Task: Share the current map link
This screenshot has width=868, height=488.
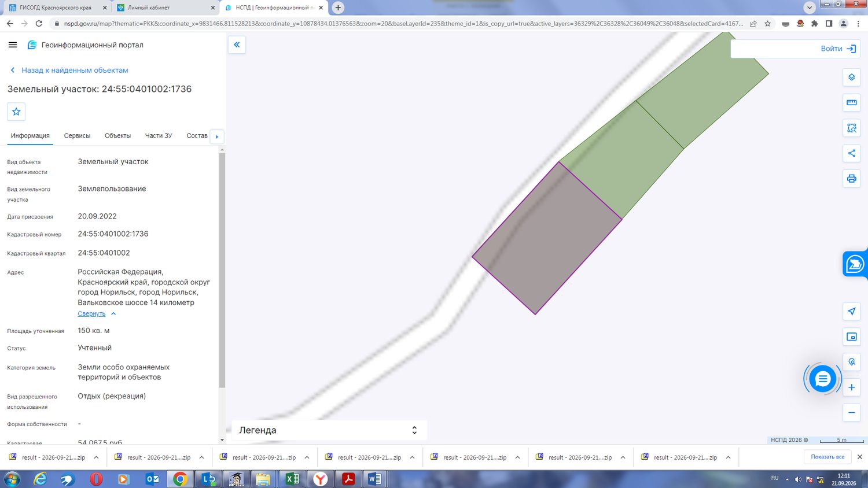Action: [x=852, y=153]
